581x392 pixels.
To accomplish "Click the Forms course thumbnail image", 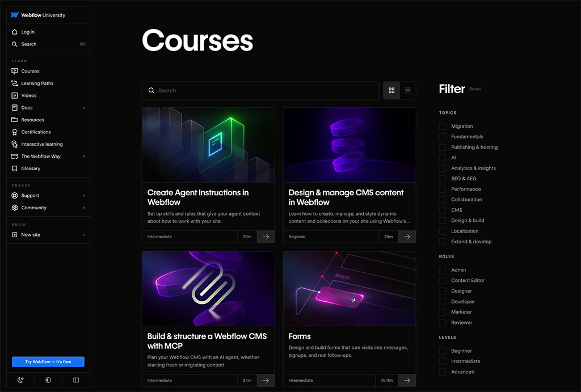I will [350, 289].
